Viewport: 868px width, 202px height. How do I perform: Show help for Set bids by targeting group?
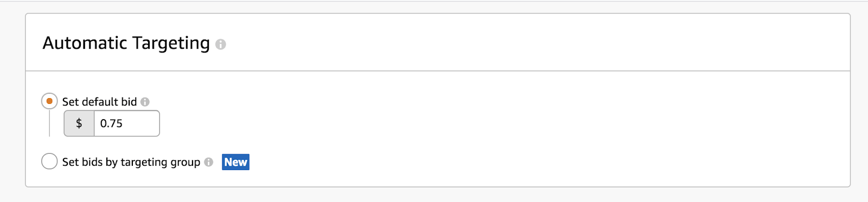click(208, 162)
